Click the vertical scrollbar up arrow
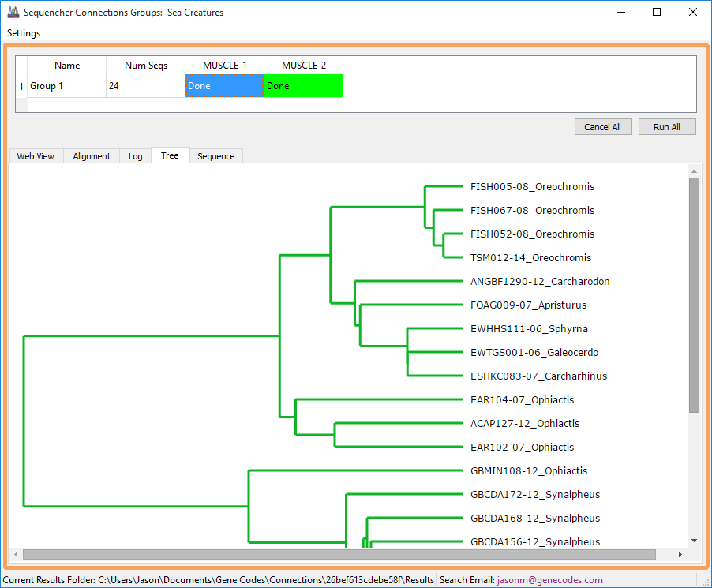This screenshot has width=712, height=588. tap(694, 171)
